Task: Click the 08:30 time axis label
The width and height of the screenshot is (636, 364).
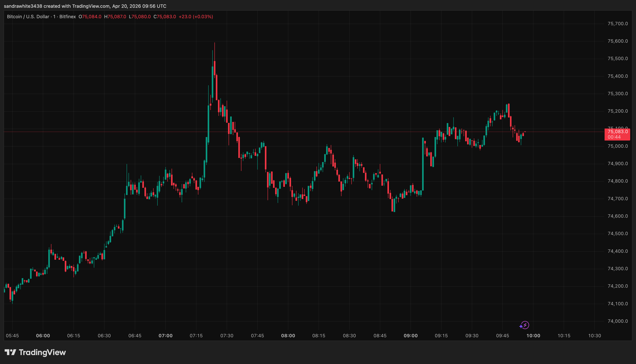Action: [x=349, y=336]
